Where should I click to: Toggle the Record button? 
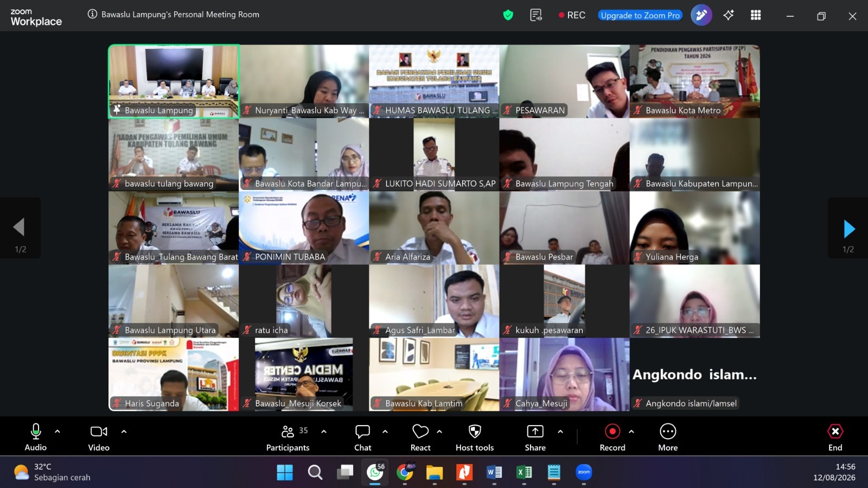coord(612,437)
